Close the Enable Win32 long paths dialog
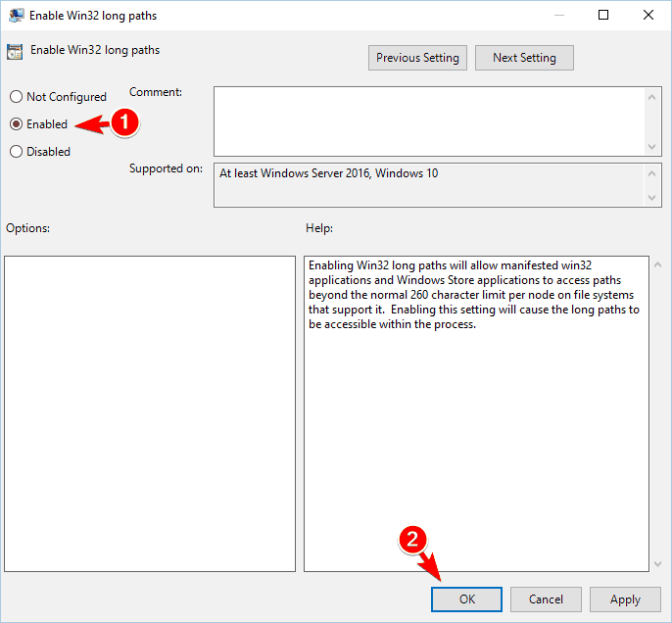The image size is (672, 623). [x=648, y=16]
